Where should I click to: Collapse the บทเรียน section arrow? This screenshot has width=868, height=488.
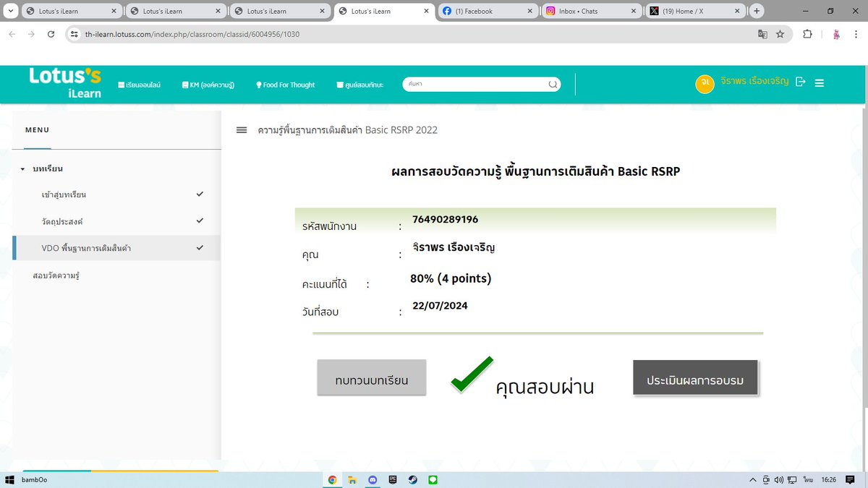pos(22,169)
